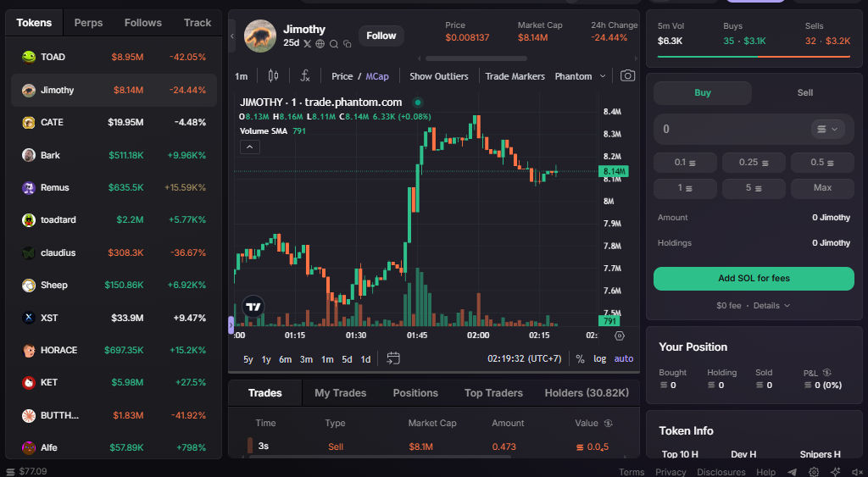Collapse the chart indicator legend arrow
This screenshot has width=868, height=477.
(250, 147)
